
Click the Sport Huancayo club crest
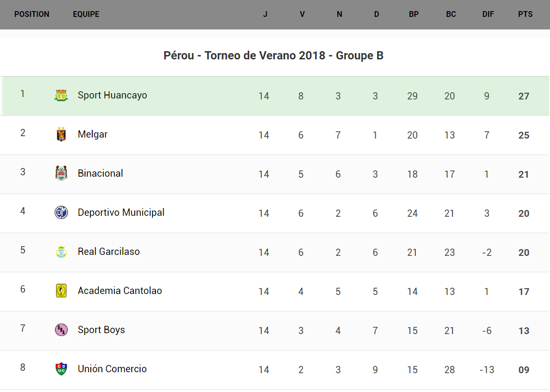[61, 96]
